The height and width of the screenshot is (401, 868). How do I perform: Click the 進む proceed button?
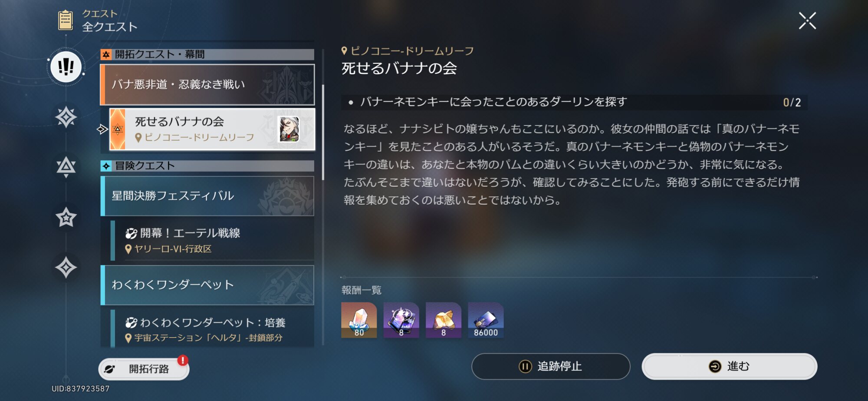(x=730, y=366)
